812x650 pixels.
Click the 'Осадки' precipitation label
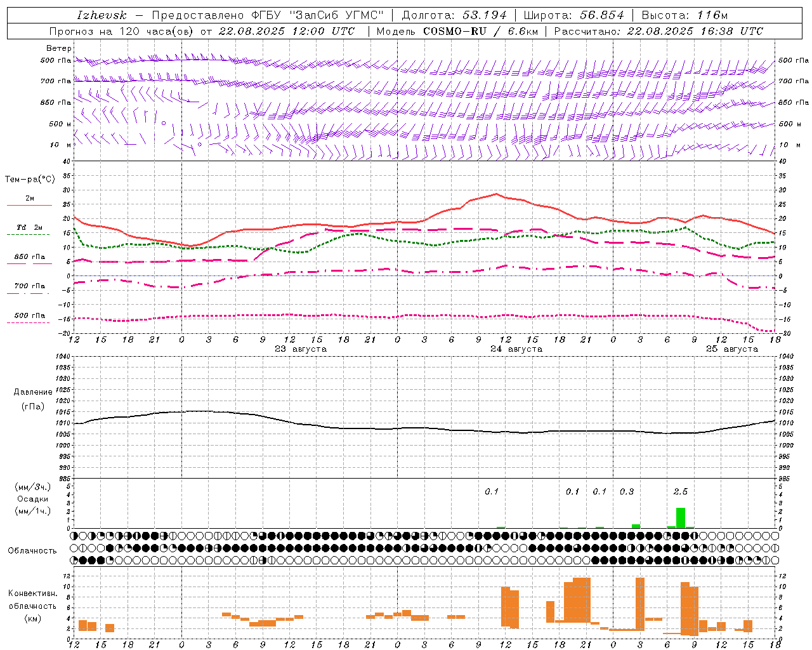pyautogui.click(x=33, y=499)
